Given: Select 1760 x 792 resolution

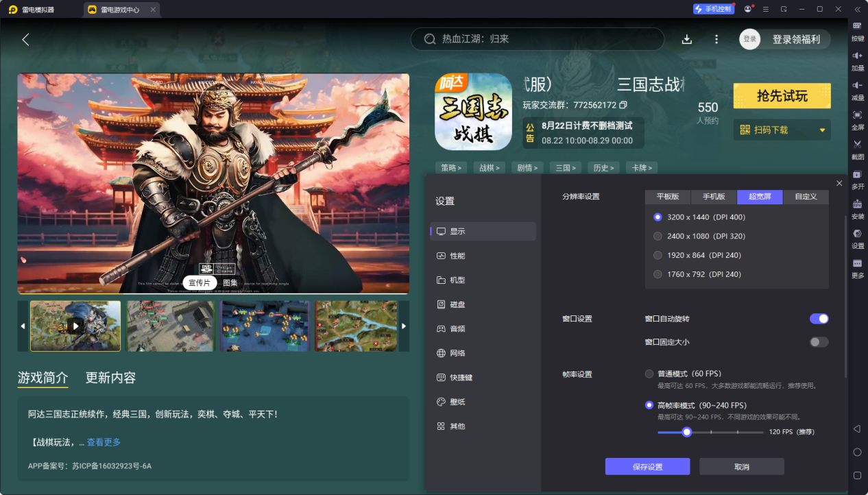Looking at the screenshot, I should click(x=658, y=274).
